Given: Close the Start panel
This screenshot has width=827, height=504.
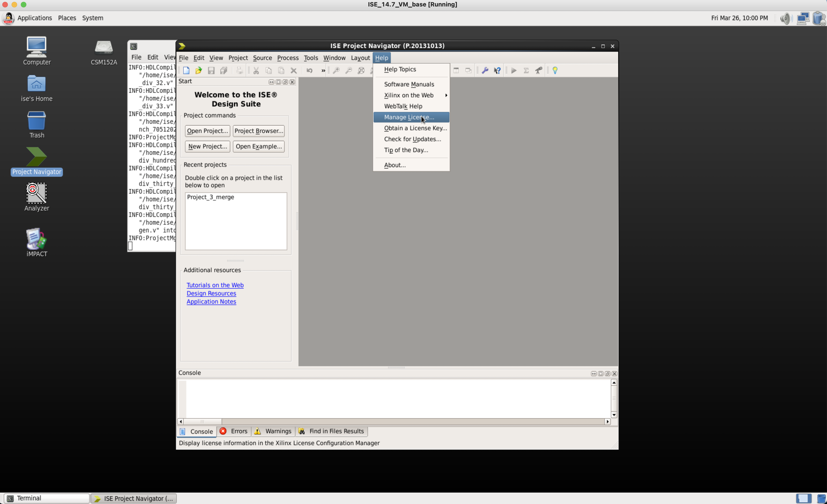Looking at the screenshot, I should click(x=292, y=82).
